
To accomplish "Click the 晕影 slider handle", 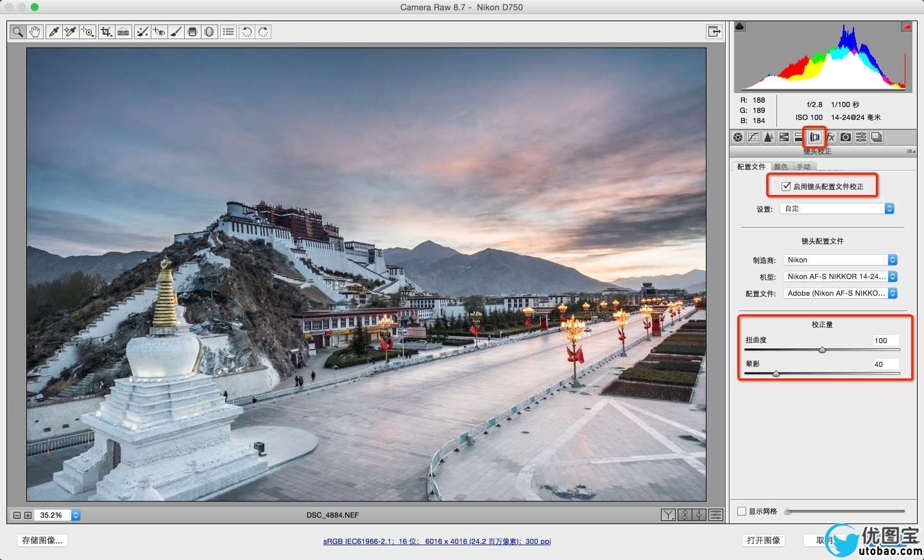I will (x=776, y=373).
